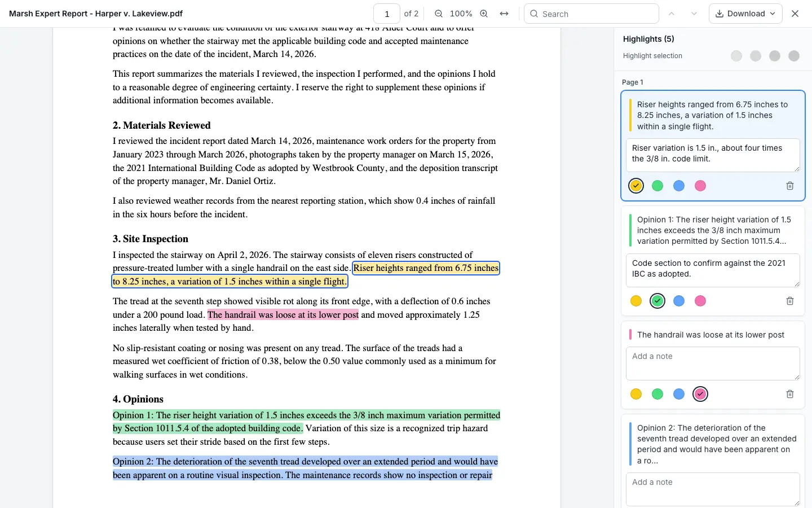The height and width of the screenshot is (508, 812).
Task: Change handrail highlight to blue
Action: coord(679,394)
